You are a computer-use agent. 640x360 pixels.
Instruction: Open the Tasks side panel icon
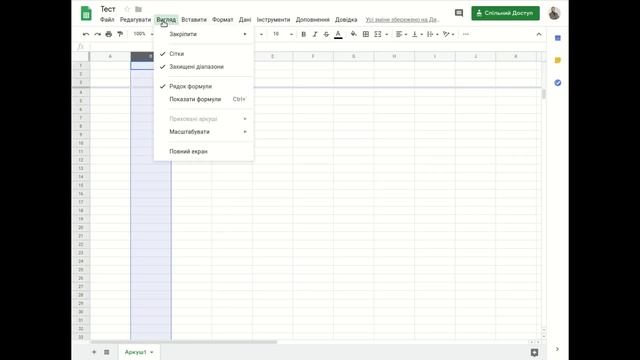[x=558, y=83]
